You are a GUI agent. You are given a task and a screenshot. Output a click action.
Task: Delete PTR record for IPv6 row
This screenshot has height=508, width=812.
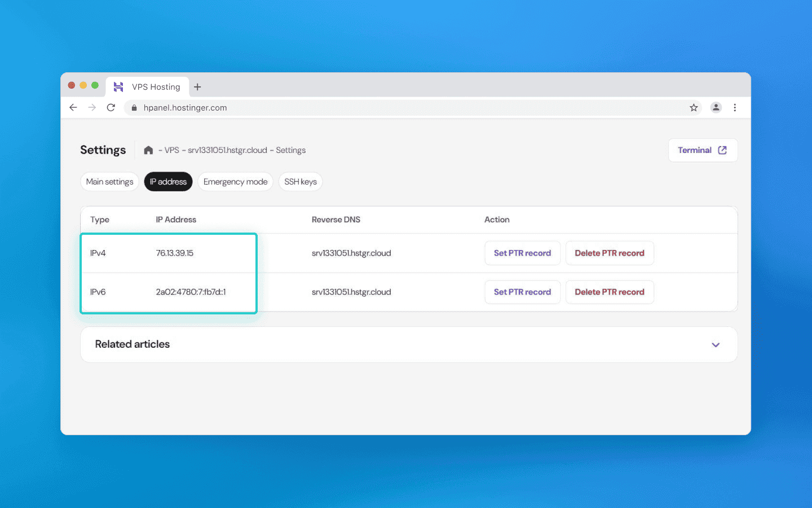[x=610, y=292]
